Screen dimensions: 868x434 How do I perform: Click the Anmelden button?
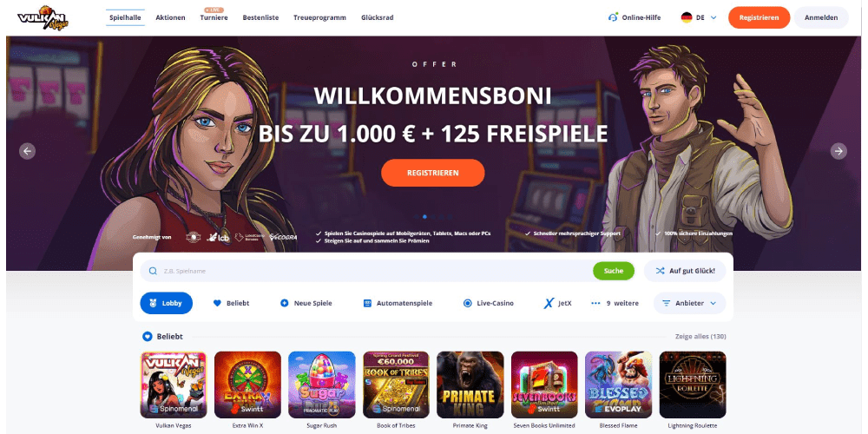pos(821,17)
